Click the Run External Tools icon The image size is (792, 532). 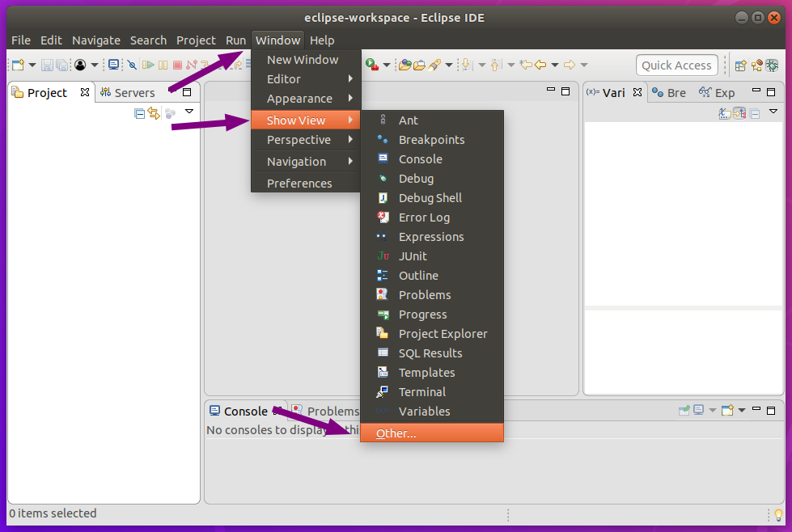(372, 65)
